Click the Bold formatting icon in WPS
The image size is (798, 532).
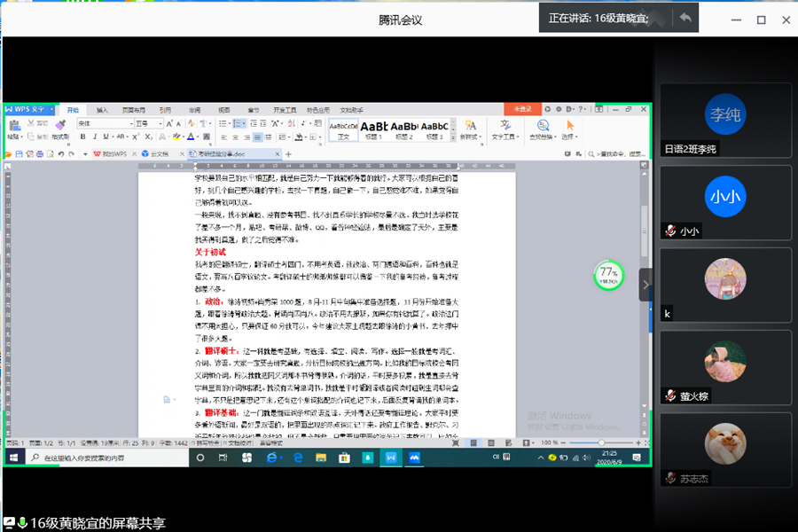pos(82,137)
